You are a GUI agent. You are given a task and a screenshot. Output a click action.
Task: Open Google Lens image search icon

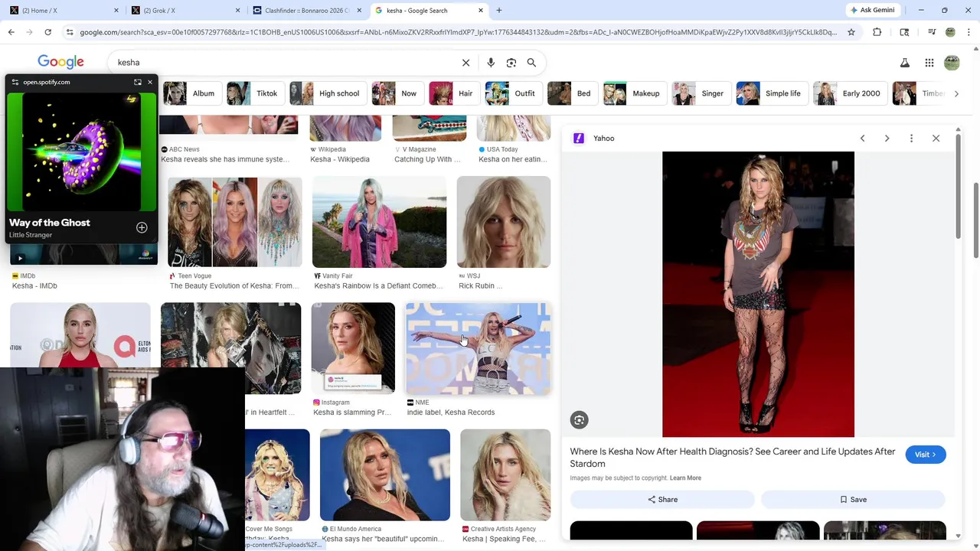click(511, 63)
